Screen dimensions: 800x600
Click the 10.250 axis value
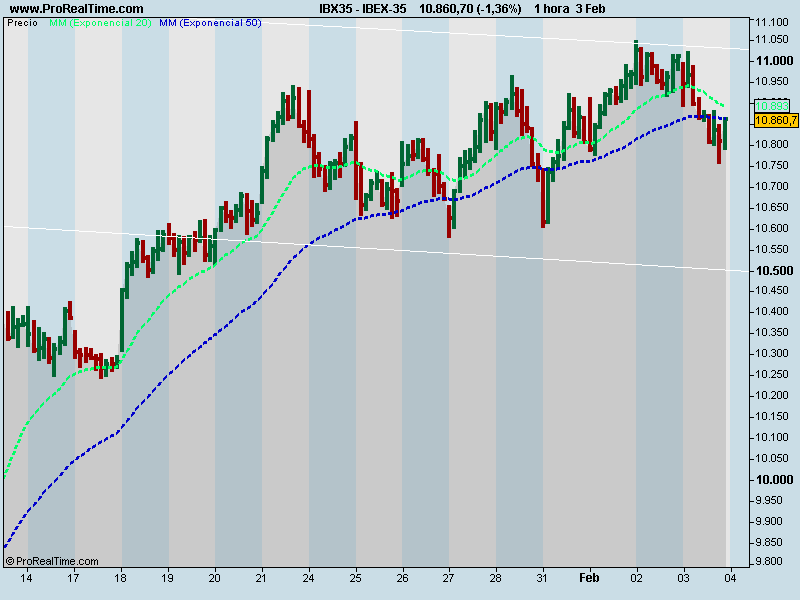pyautogui.click(x=772, y=375)
